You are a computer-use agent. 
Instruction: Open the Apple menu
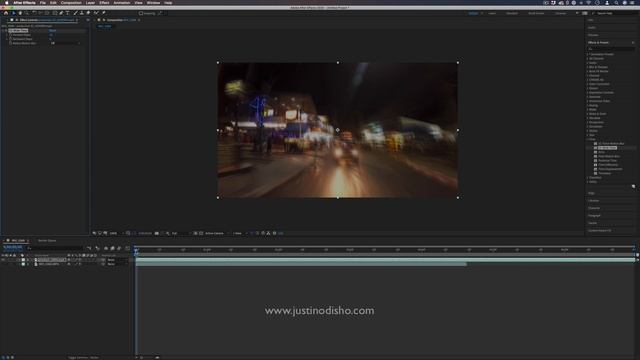(7, 3)
